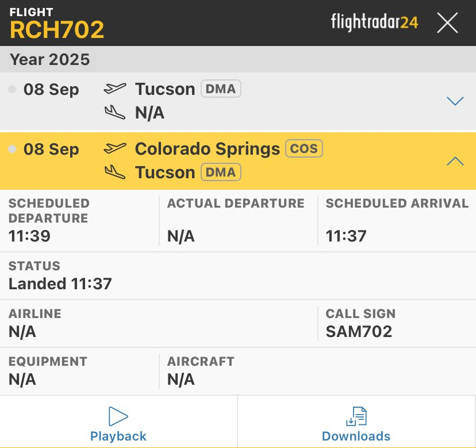Collapse the Colorado Springs flight row
Viewport: 476px width, 448px height.
pyautogui.click(x=455, y=161)
